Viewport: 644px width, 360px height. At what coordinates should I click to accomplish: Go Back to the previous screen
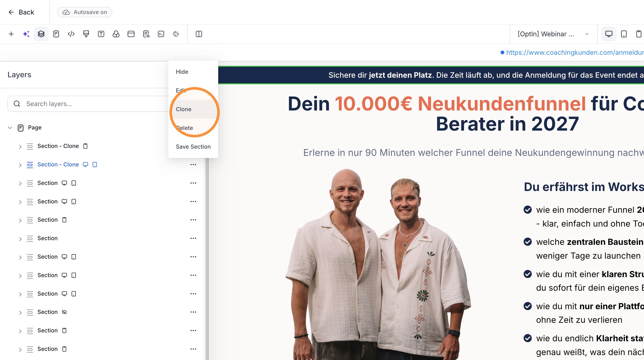click(x=21, y=12)
